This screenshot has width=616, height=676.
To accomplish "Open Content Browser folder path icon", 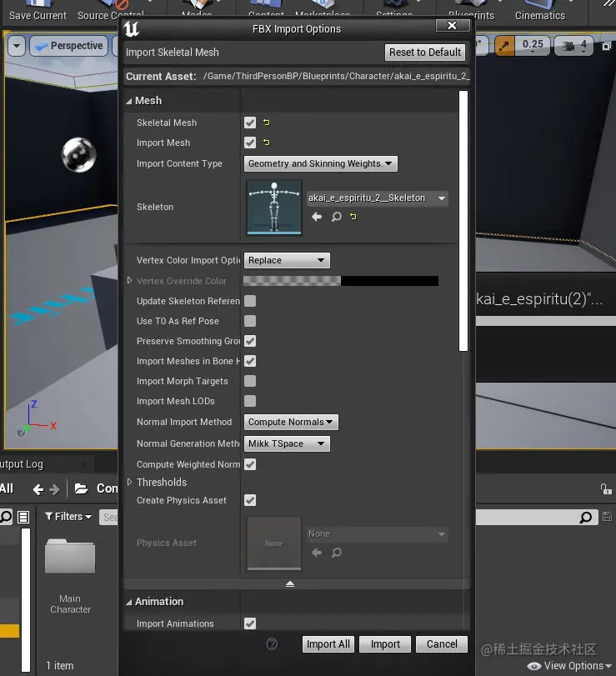I will pos(82,488).
